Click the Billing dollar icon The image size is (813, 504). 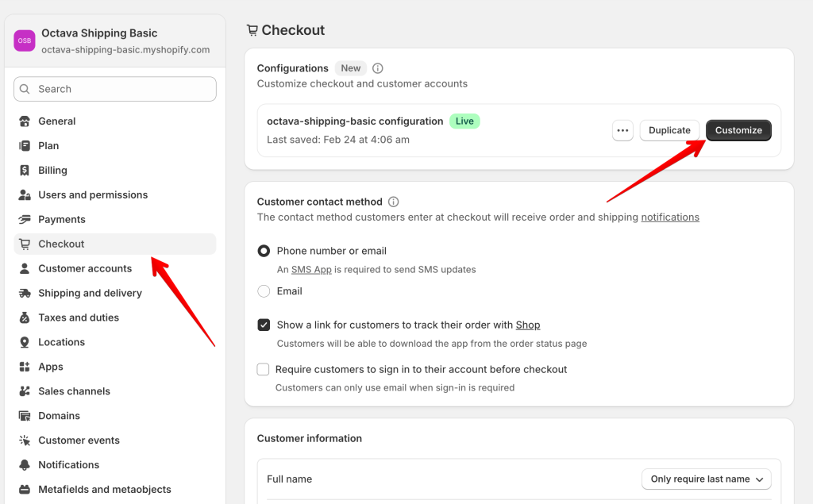(x=24, y=171)
